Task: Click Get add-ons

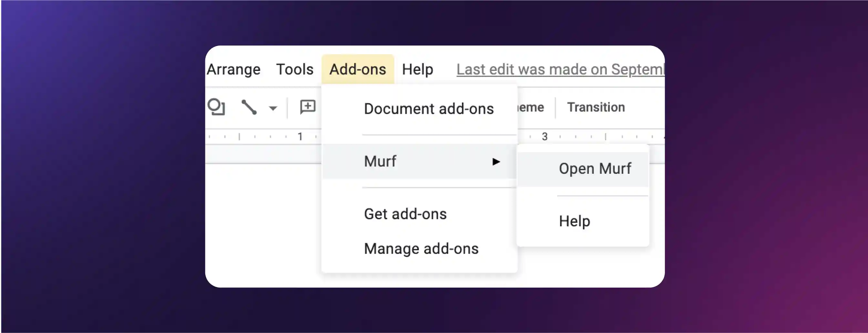Action: [405, 214]
